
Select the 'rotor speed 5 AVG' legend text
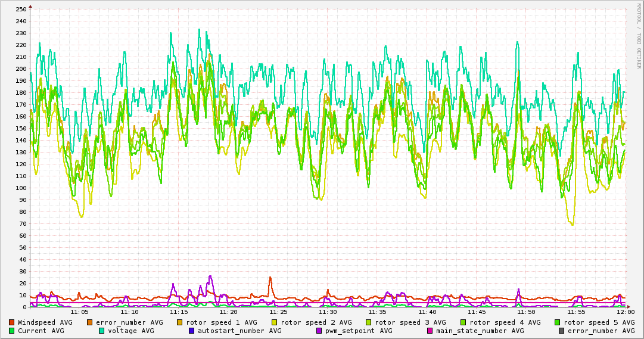(x=599, y=322)
